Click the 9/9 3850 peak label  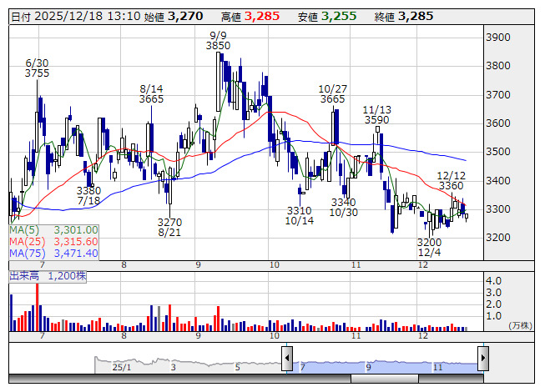click(218, 41)
